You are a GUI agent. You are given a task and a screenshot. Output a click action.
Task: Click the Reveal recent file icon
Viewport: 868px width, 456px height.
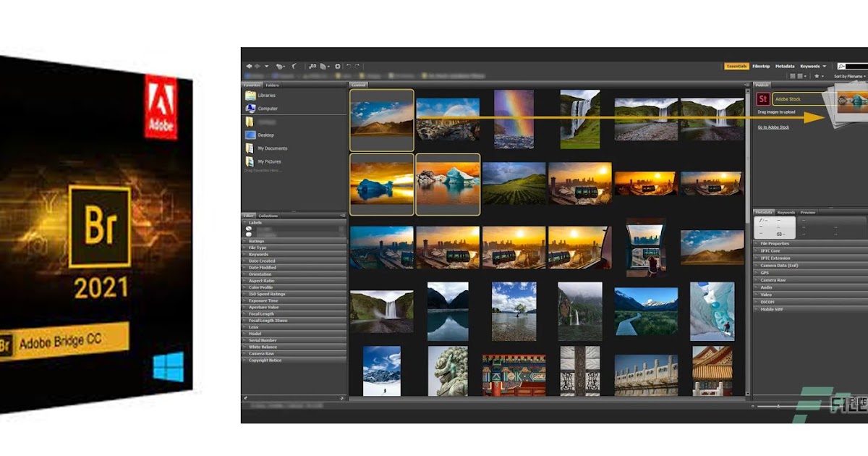281,66
